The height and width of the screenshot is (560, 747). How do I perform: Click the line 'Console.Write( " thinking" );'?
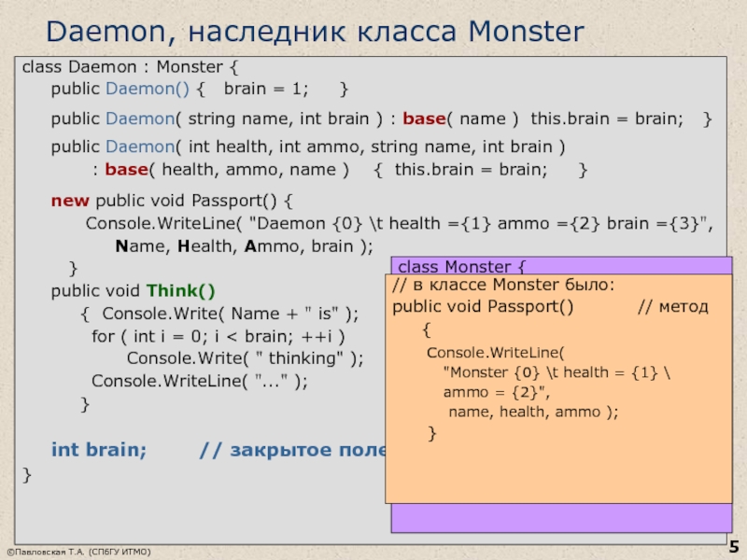[245, 358]
